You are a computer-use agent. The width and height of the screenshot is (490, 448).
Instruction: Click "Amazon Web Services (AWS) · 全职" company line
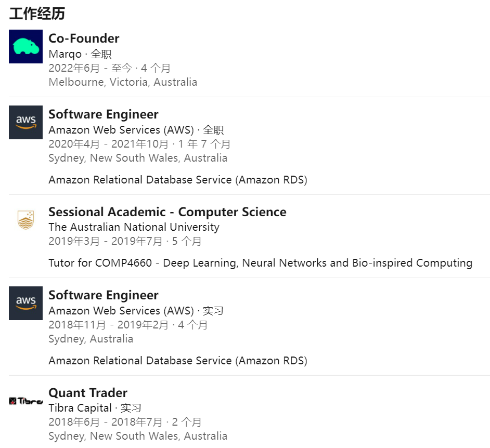[x=136, y=130]
